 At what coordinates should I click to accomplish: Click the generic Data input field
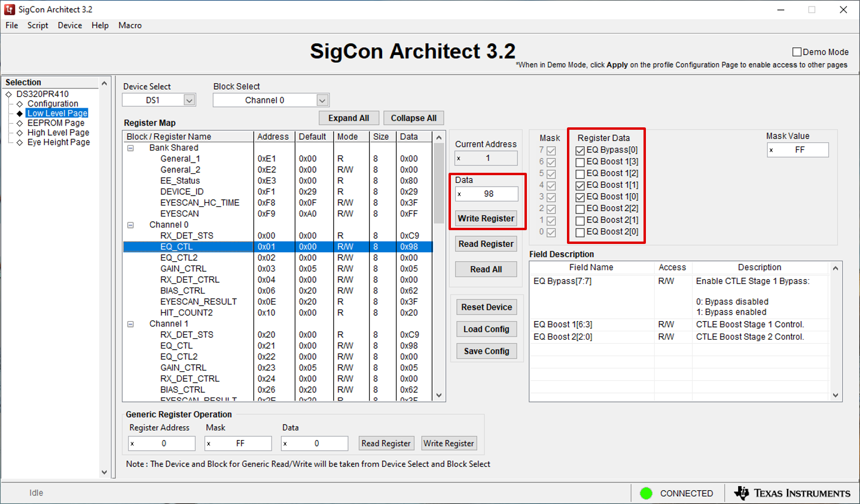tap(315, 444)
